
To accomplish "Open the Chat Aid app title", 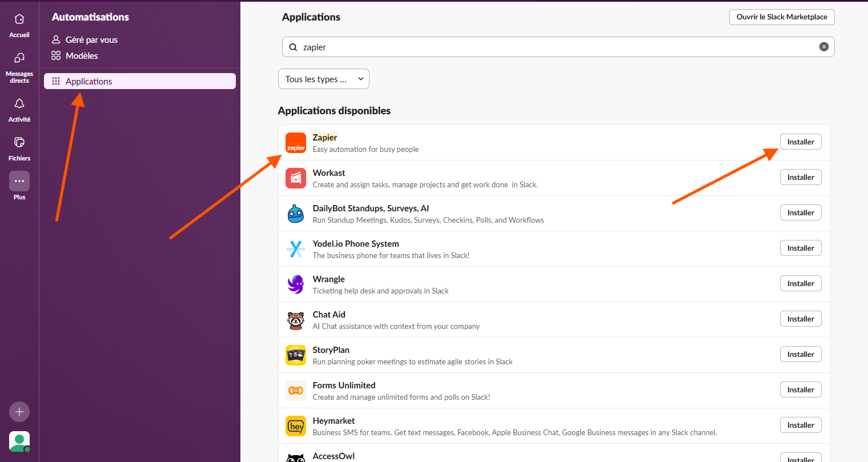I will point(329,315).
